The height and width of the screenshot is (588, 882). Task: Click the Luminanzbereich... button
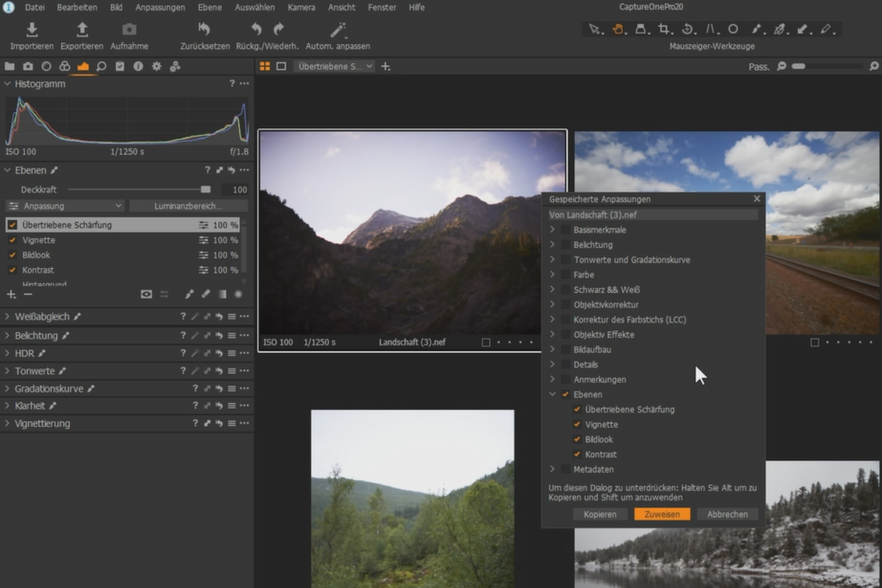[188, 206]
